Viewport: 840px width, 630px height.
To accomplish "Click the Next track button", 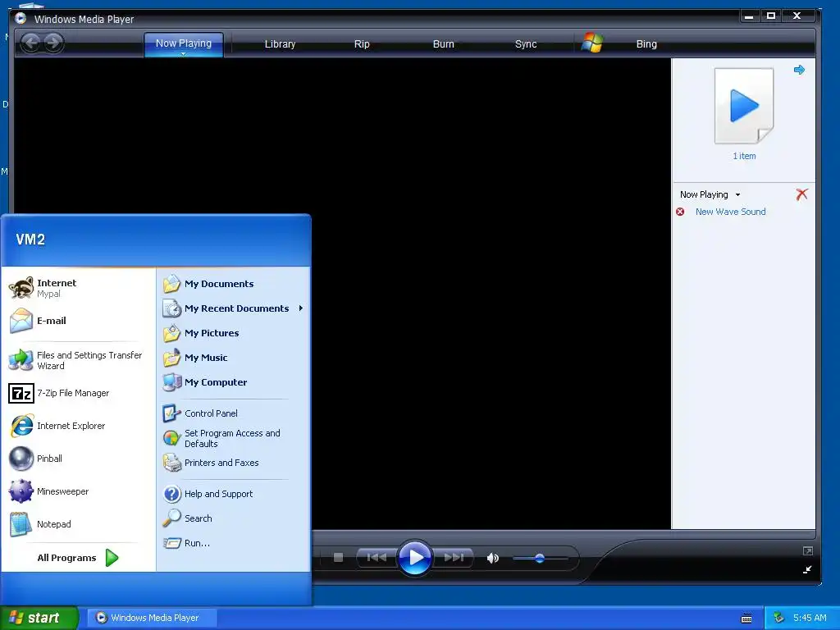I will tap(453, 558).
